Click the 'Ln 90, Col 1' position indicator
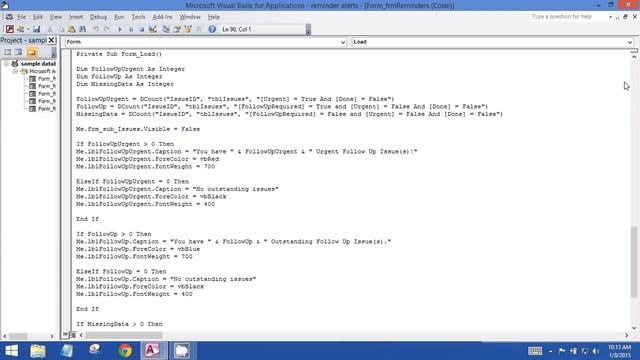The height and width of the screenshot is (360, 640). pyautogui.click(x=237, y=29)
